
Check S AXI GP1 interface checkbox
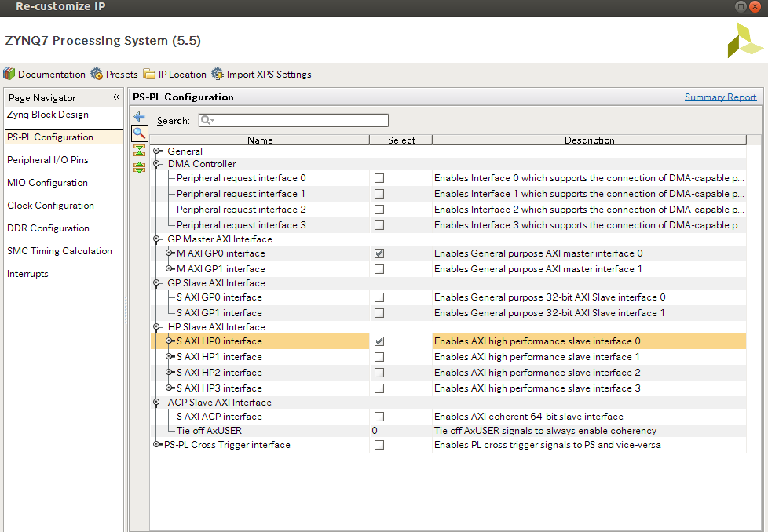click(x=379, y=313)
